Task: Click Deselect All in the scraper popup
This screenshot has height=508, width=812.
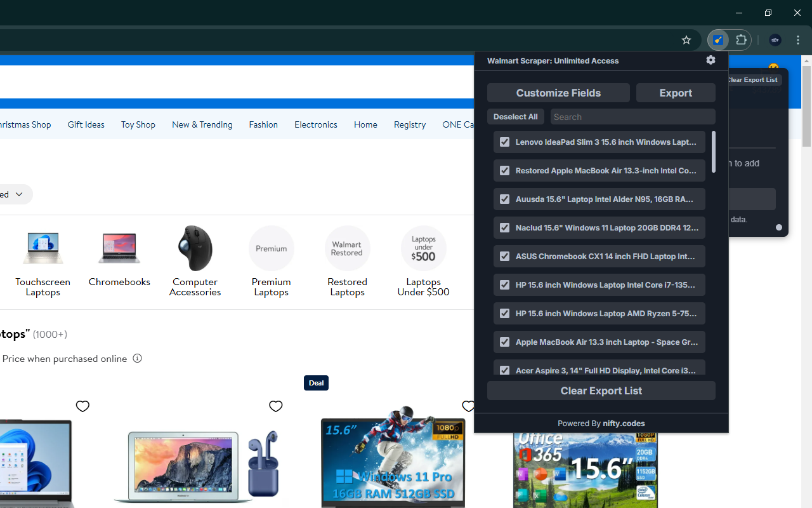Action: pyautogui.click(x=515, y=116)
